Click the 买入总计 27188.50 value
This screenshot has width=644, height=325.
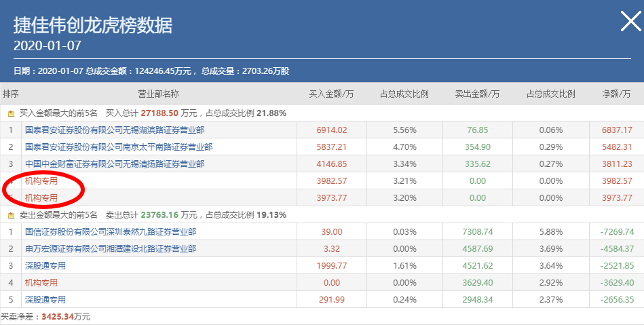point(156,113)
